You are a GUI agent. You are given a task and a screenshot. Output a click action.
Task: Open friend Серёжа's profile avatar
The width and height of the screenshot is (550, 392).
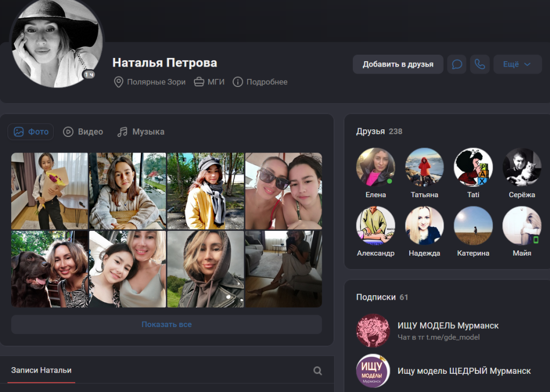coord(522,167)
